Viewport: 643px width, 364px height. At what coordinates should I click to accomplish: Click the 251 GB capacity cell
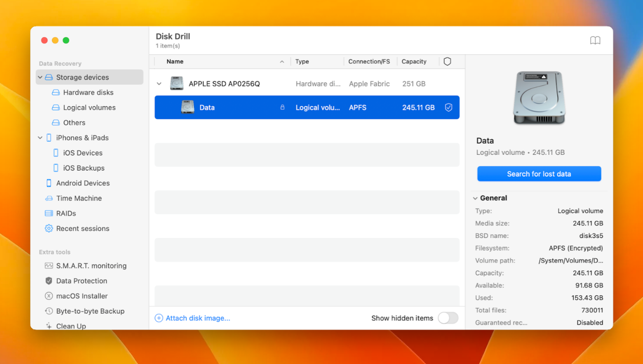click(x=414, y=84)
